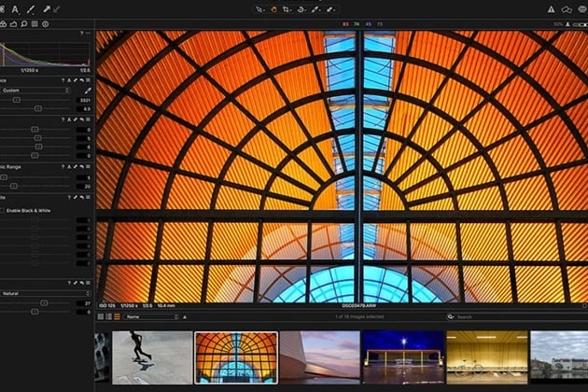This screenshot has height=392, width=588.
Task: Open help for the Histogram panel
Action: pos(82,34)
